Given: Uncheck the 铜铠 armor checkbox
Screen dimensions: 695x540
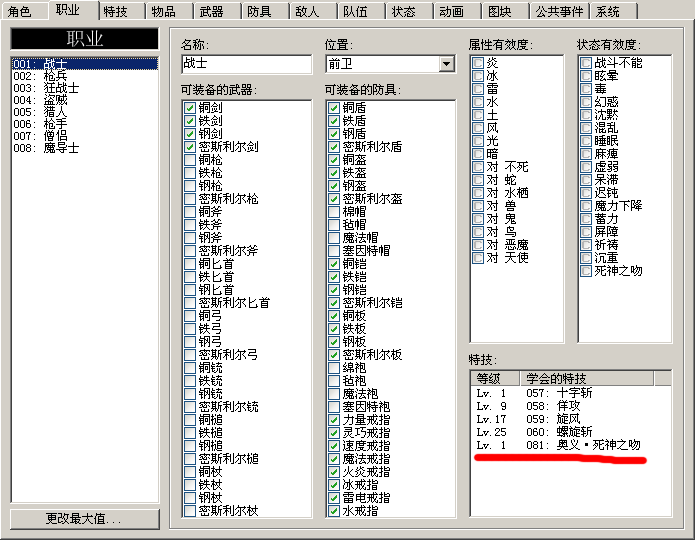Looking at the screenshot, I should [334, 264].
